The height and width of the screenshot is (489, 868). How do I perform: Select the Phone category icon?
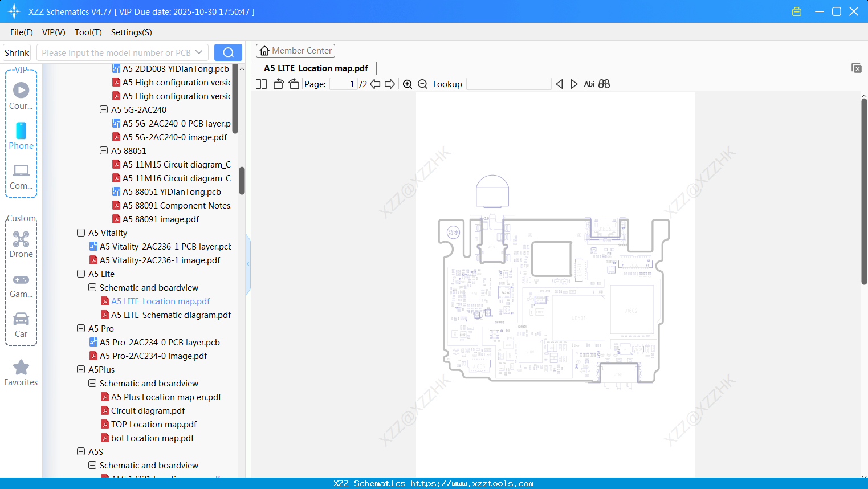tap(21, 136)
